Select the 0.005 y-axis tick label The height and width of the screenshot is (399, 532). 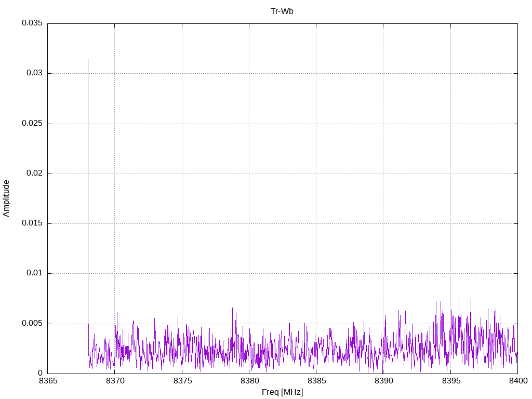click(32, 324)
